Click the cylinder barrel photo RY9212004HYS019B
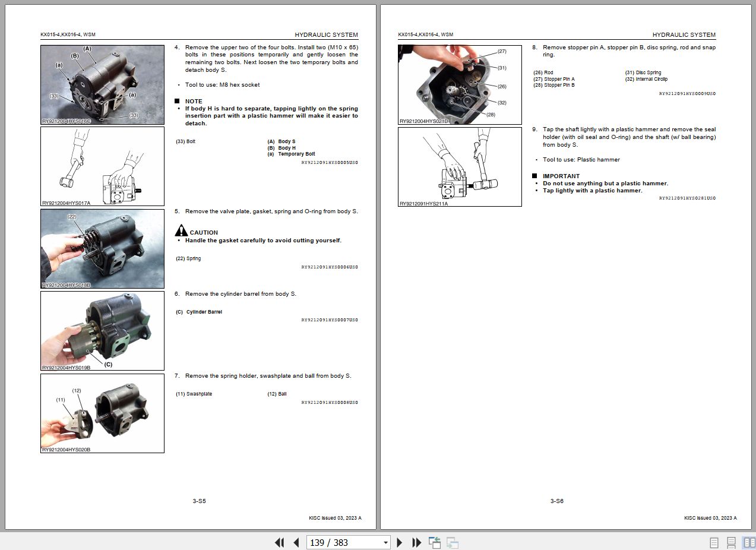This screenshot has width=756, height=550. coord(103,331)
